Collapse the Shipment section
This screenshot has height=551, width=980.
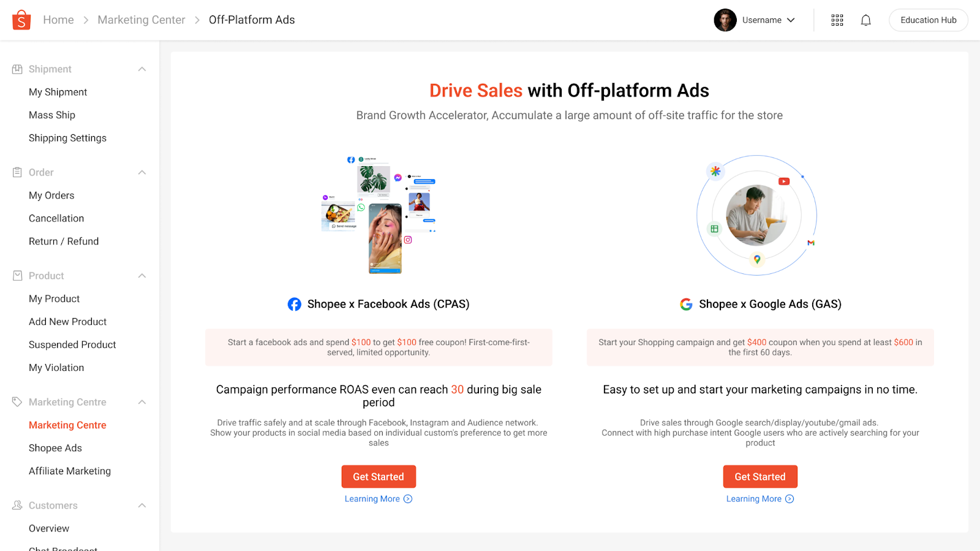pyautogui.click(x=142, y=69)
